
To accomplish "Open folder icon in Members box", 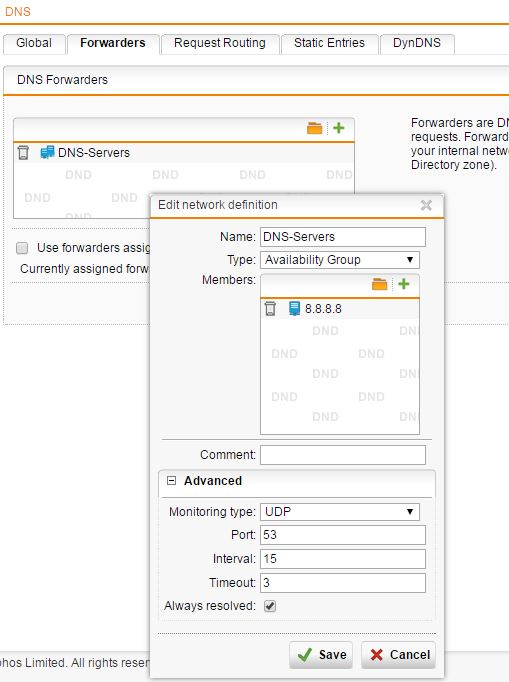I will tap(379, 284).
